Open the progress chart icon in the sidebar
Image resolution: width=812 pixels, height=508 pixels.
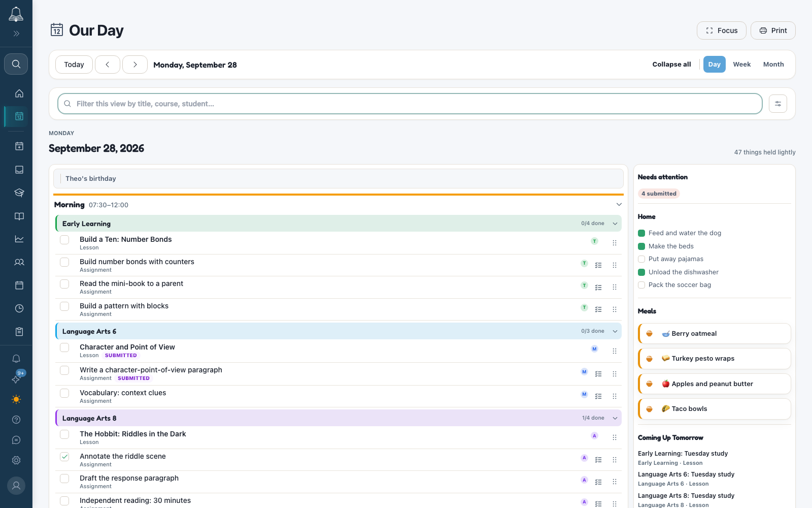[19, 239]
